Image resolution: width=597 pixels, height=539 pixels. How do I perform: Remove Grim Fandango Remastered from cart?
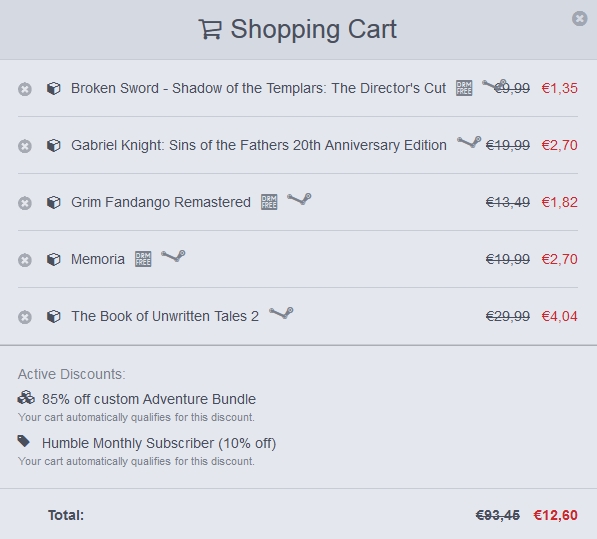click(x=25, y=203)
